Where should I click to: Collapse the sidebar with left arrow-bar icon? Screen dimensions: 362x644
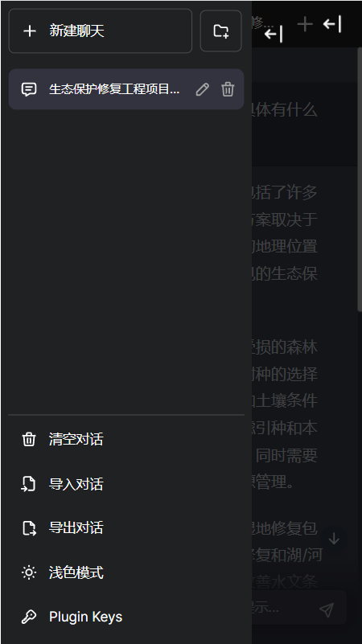[274, 34]
